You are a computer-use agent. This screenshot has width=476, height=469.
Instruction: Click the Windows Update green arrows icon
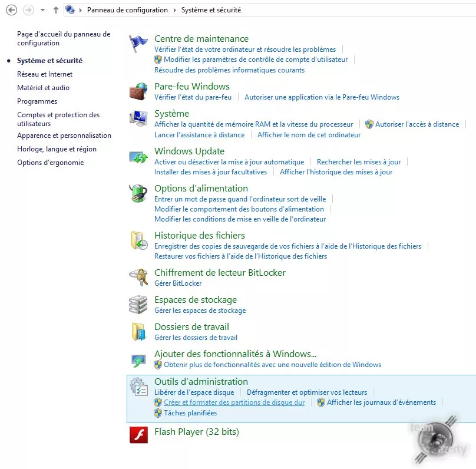(138, 156)
